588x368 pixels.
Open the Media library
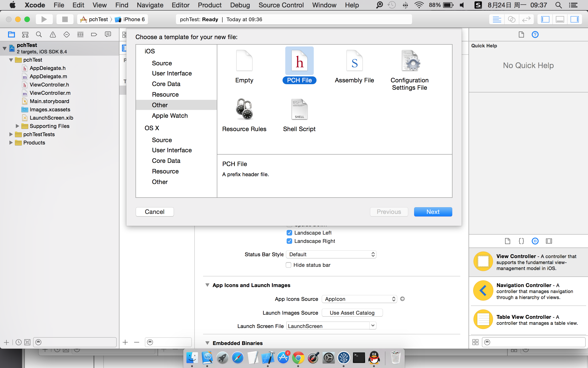click(549, 241)
